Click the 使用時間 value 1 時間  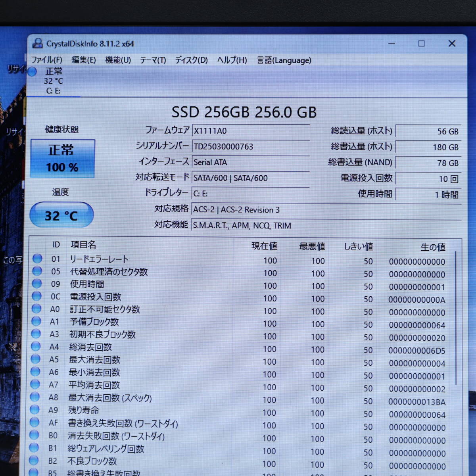[428, 195]
